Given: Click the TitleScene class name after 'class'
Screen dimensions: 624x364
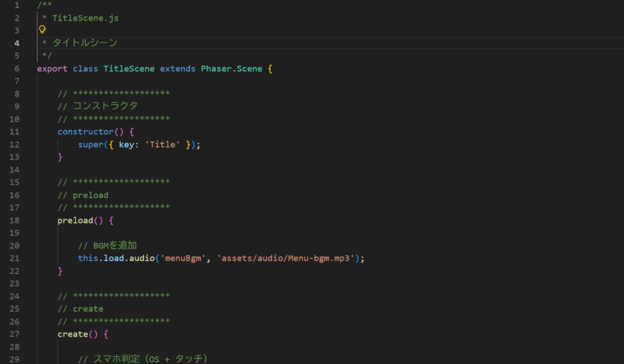Looking at the screenshot, I should point(129,69).
